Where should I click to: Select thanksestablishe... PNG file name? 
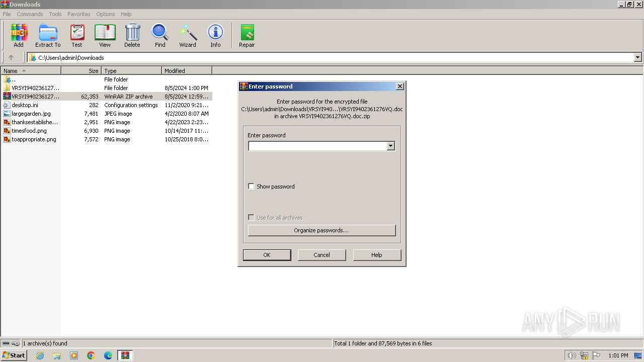point(35,122)
